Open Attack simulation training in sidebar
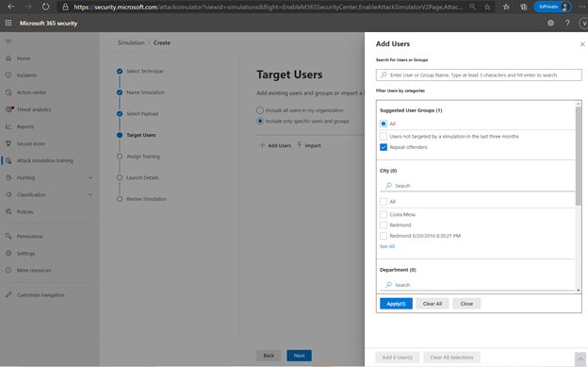 coord(45,160)
